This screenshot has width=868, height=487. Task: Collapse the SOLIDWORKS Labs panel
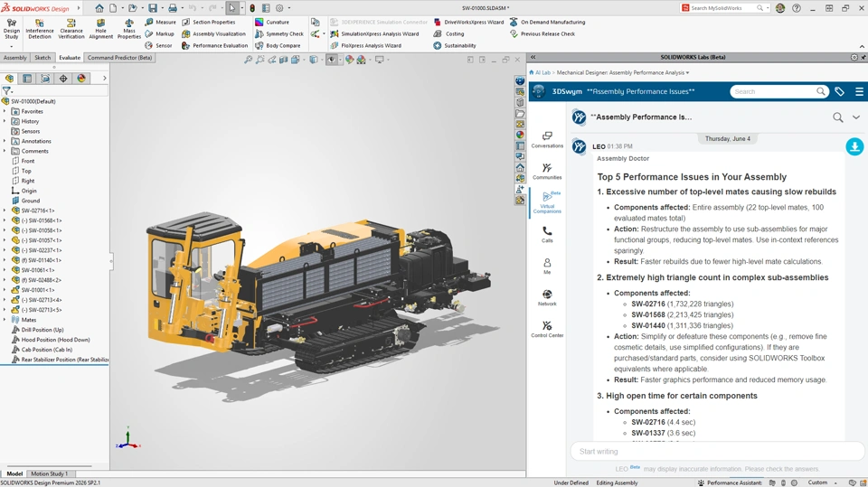533,57
